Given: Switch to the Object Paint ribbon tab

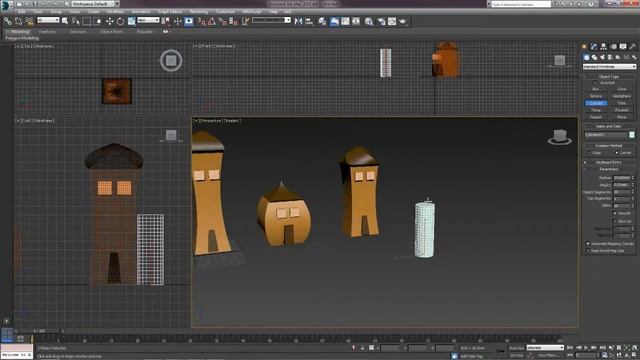Looking at the screenshot, I should pos(111,31).
